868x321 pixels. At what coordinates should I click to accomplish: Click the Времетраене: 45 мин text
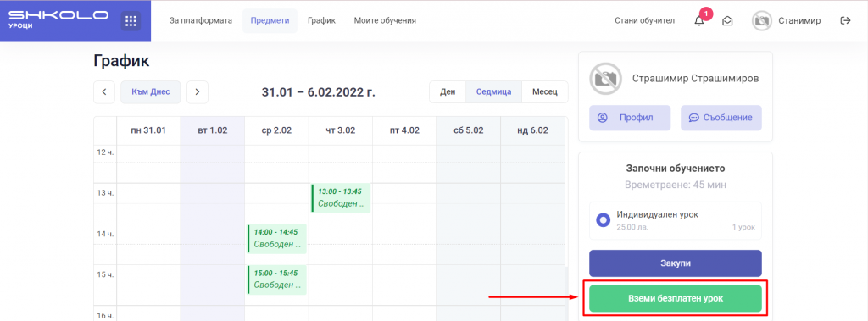click(676, 185)
